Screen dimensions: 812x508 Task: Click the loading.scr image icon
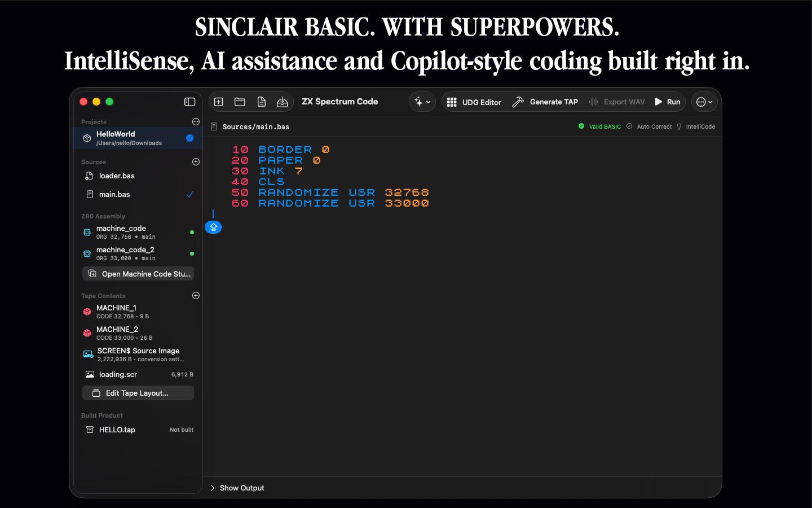click(x=90, y=374)
